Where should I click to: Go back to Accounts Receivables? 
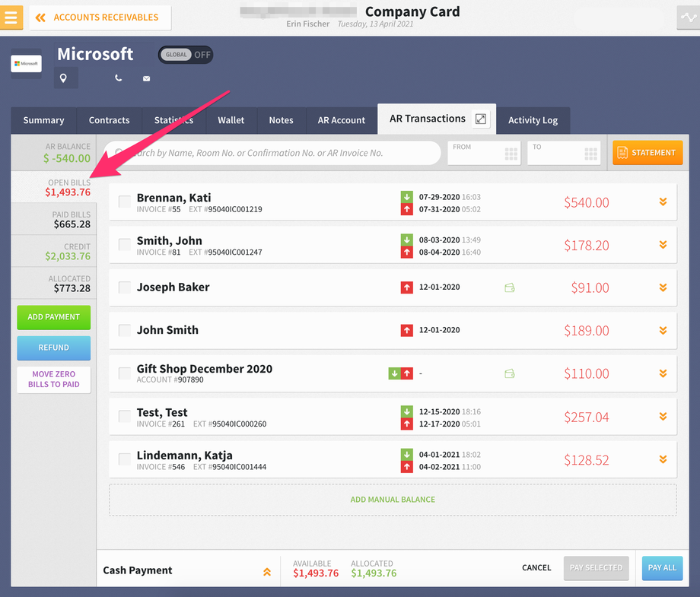tap(100, 17)
